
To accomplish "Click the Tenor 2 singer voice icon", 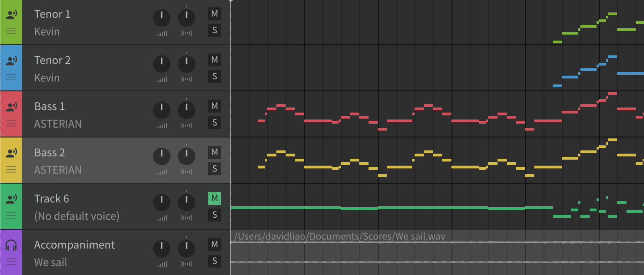I will click(x=11, y=60).
